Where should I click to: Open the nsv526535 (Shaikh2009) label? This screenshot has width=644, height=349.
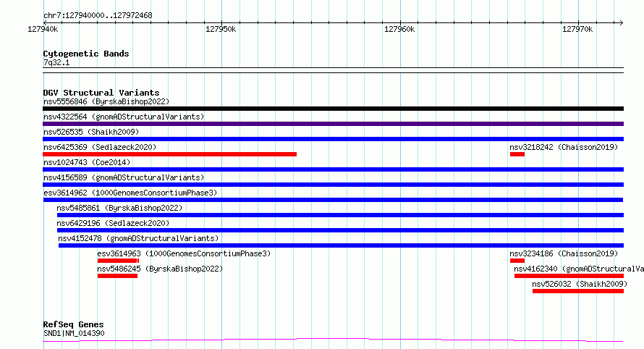click(91, 132)
